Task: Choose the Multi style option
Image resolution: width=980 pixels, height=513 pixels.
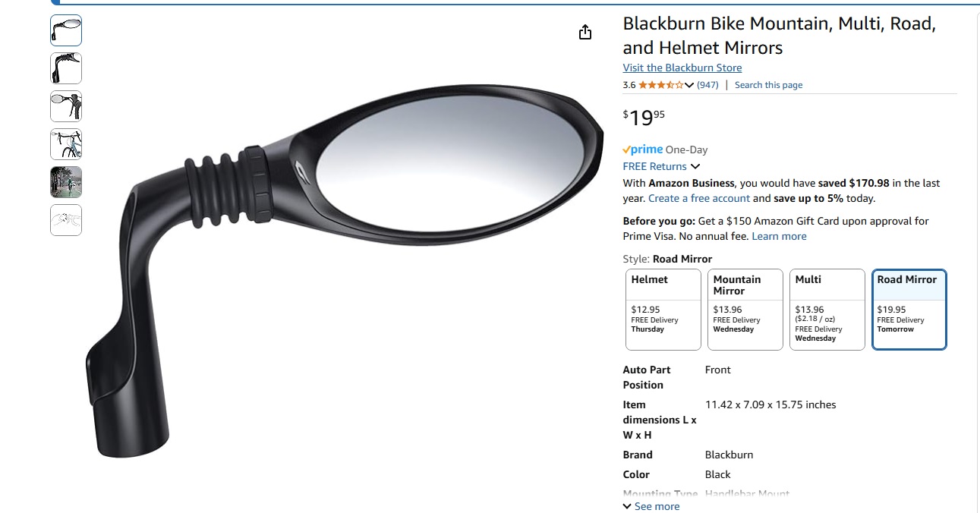Action: tap(827, 310)
